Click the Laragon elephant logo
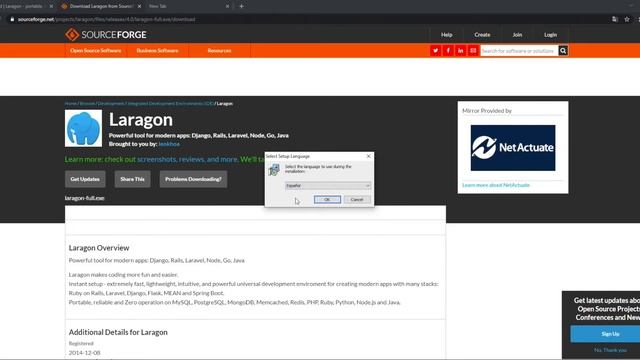Viewport: 640px width, 360px height. [x=83, y=128]
